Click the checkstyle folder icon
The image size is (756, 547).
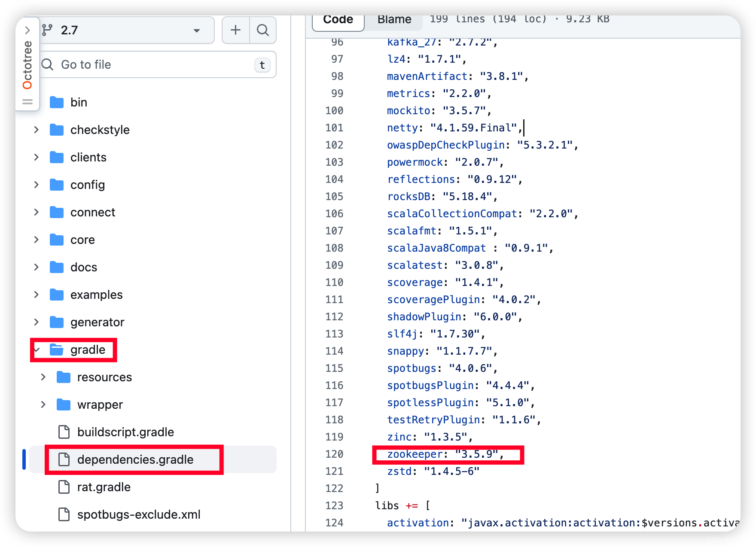57,130
